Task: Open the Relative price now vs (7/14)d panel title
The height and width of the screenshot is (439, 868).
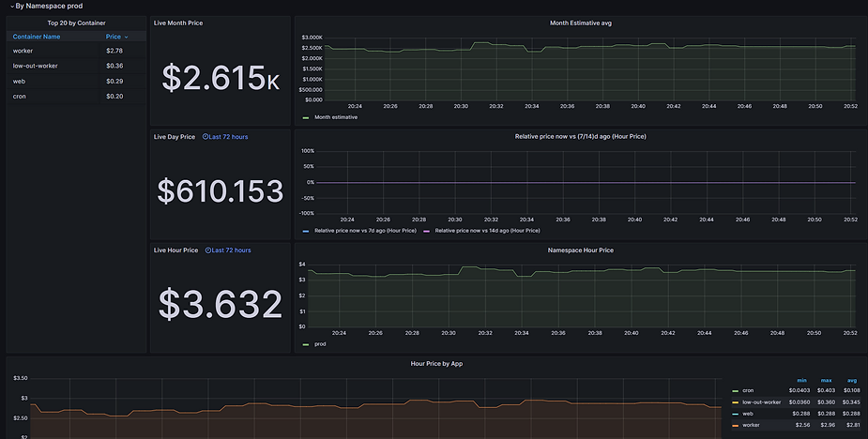Action: (581, 137)
